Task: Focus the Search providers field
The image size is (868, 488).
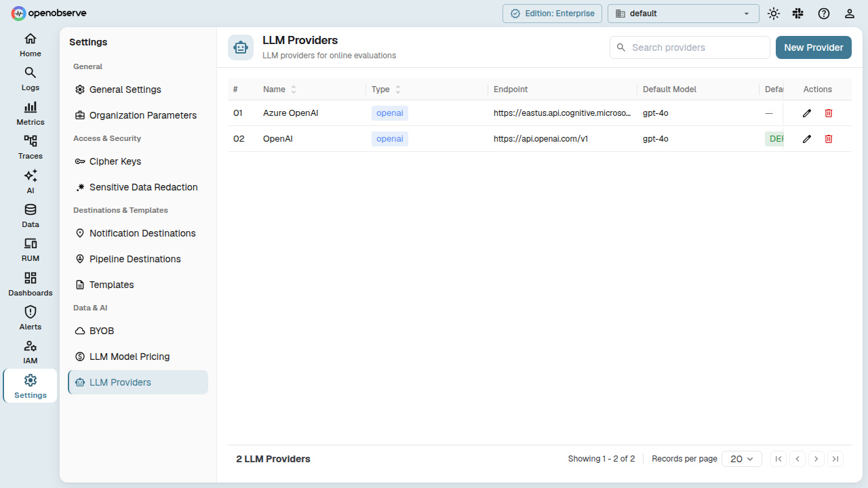Action: coord(690,47)
